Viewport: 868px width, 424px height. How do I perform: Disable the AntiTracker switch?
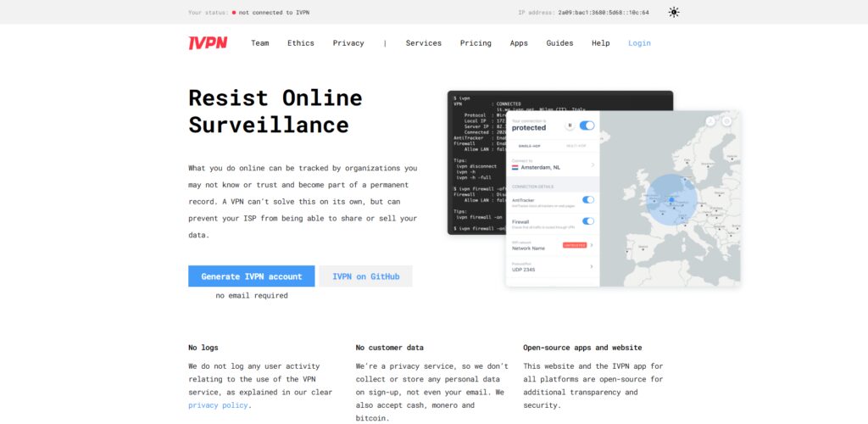588,199
